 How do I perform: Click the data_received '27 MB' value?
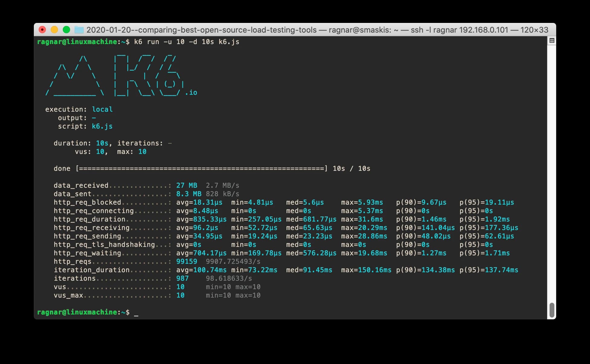[x=187, y=185]
